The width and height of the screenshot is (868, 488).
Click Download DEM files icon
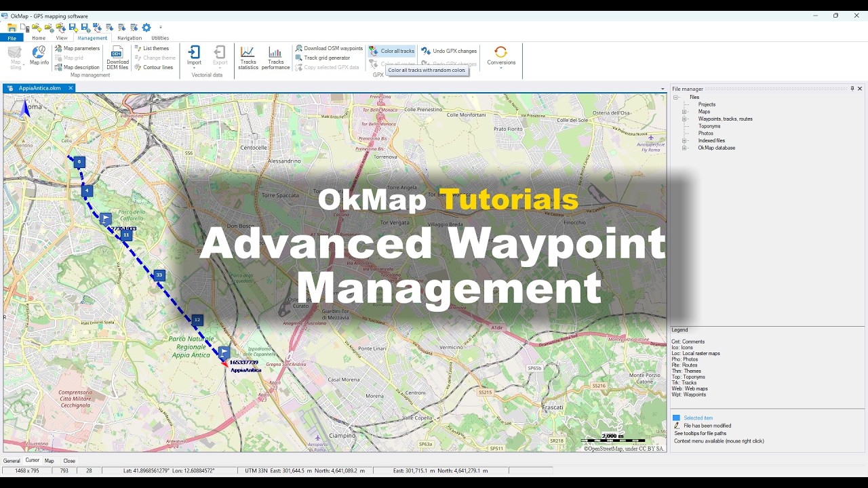(117, 58)
